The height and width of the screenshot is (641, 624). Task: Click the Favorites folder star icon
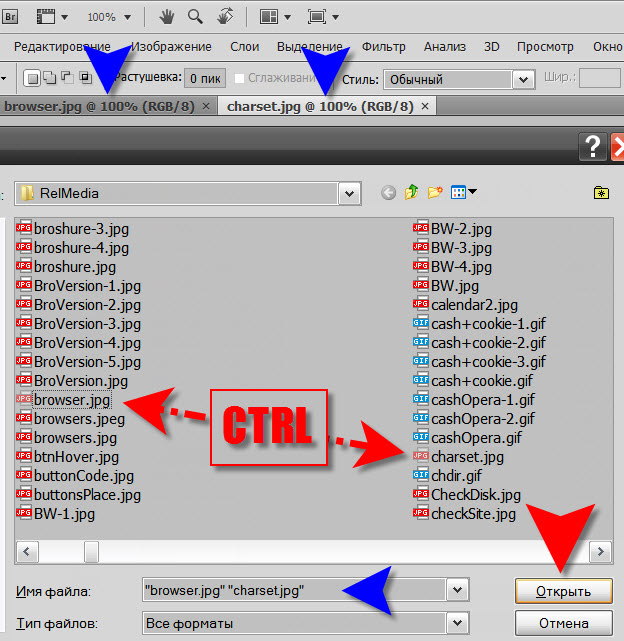click(601, 193)
